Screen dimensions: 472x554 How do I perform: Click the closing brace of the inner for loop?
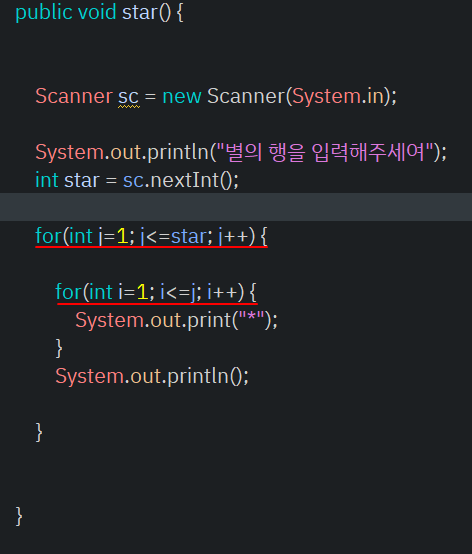point(59,348)
